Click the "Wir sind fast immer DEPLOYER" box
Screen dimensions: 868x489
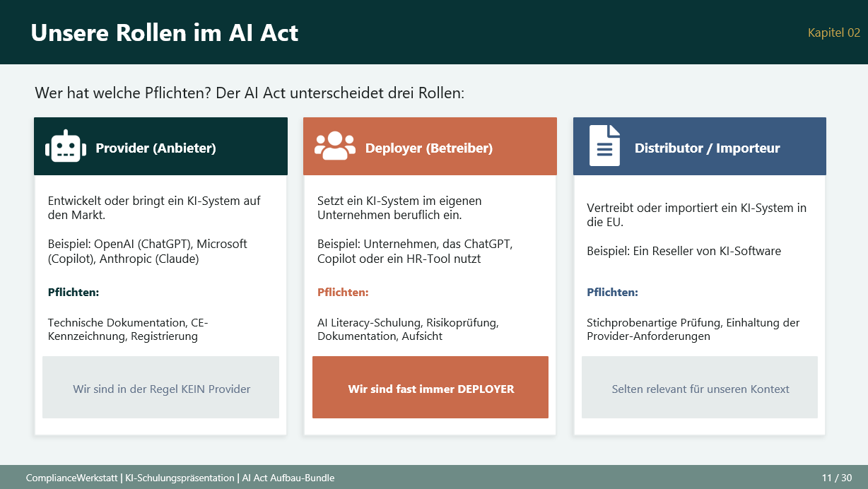point(430,388)
